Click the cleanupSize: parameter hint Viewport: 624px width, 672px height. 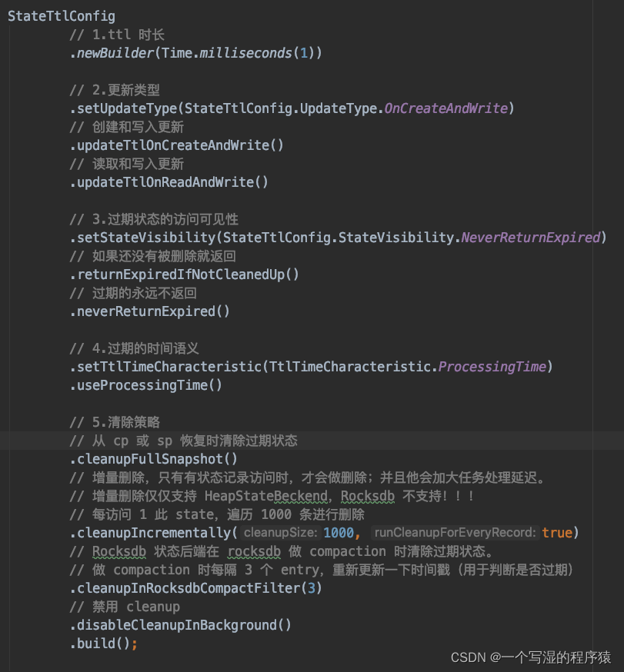[281, 533]
